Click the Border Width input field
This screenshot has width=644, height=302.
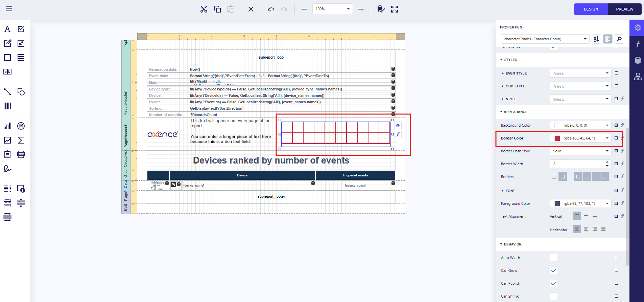(577, 164)
